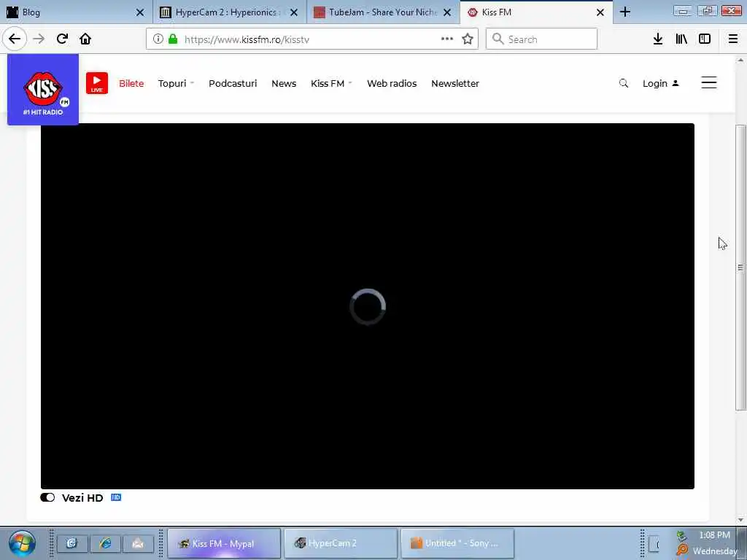Open page actions three-dots menu

point(447,39)
